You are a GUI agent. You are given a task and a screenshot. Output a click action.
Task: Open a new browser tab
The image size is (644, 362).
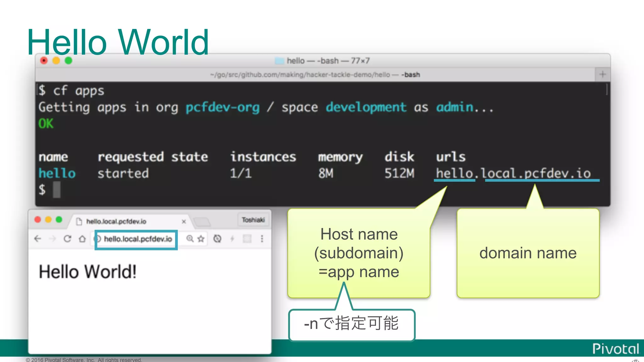pyautogui.click(x=202, y=222)
